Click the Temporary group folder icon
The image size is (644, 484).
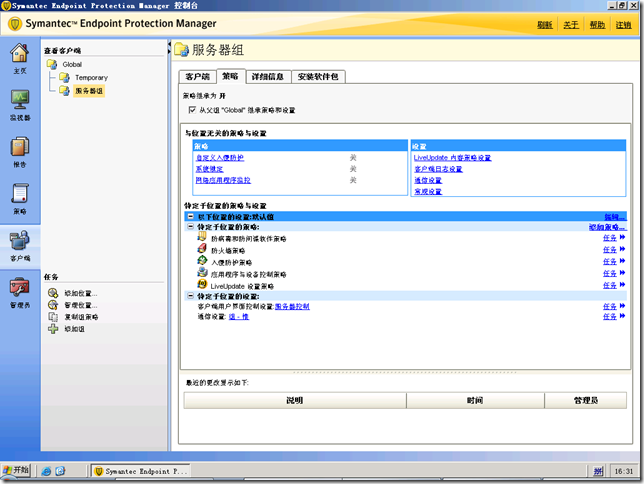64,77
